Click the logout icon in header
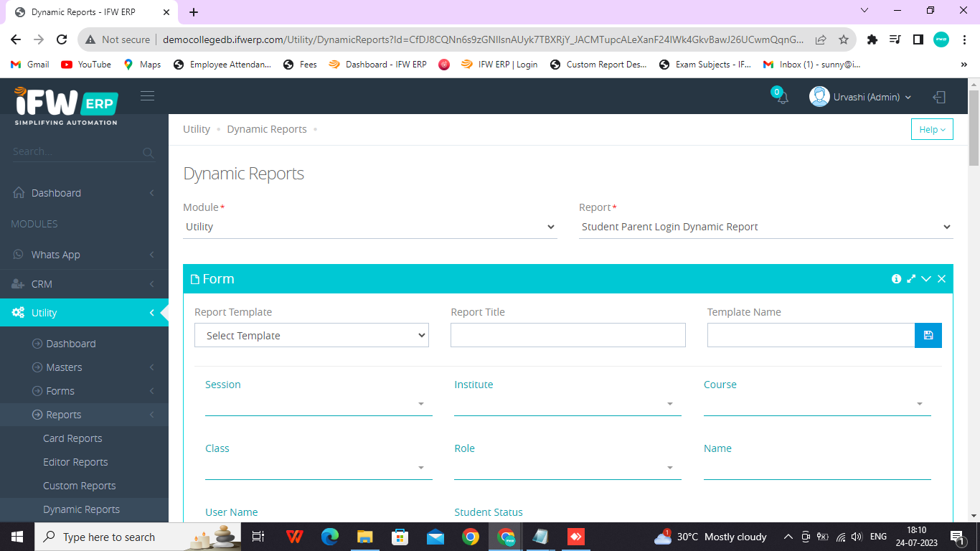Viewport: 980px width, 551px height. (939, 97)
